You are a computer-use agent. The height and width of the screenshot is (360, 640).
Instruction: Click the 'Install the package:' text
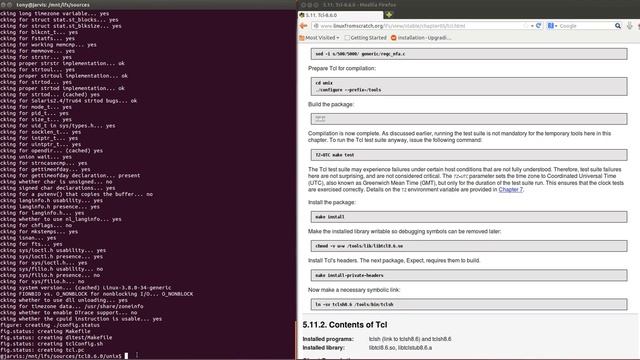[332, 202]
